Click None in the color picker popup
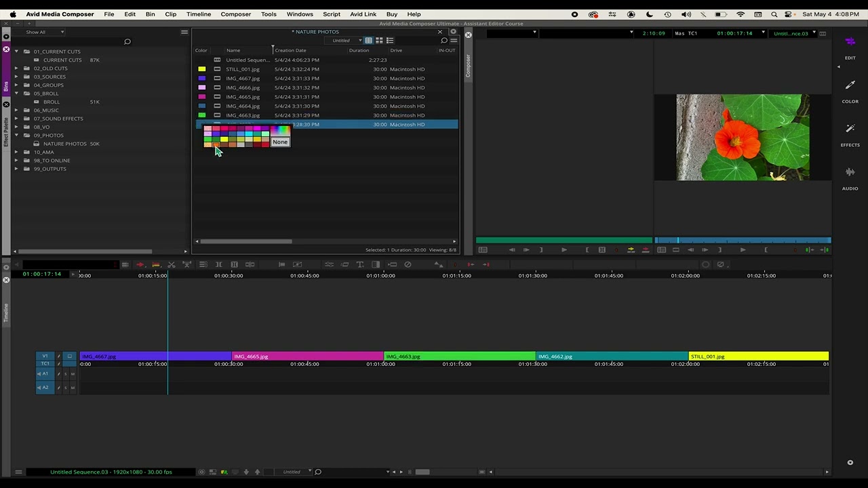 280,142
